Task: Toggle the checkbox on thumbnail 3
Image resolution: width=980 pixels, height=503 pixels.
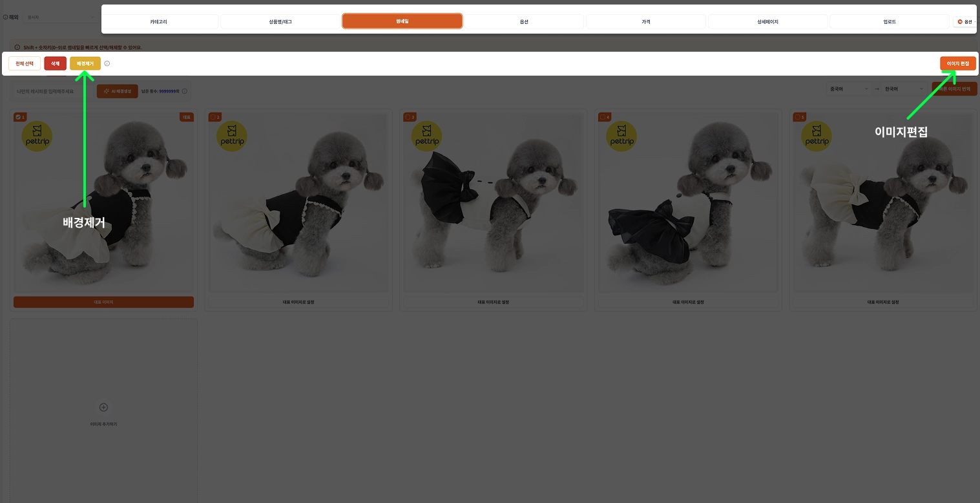Action: tap(408, 117)
